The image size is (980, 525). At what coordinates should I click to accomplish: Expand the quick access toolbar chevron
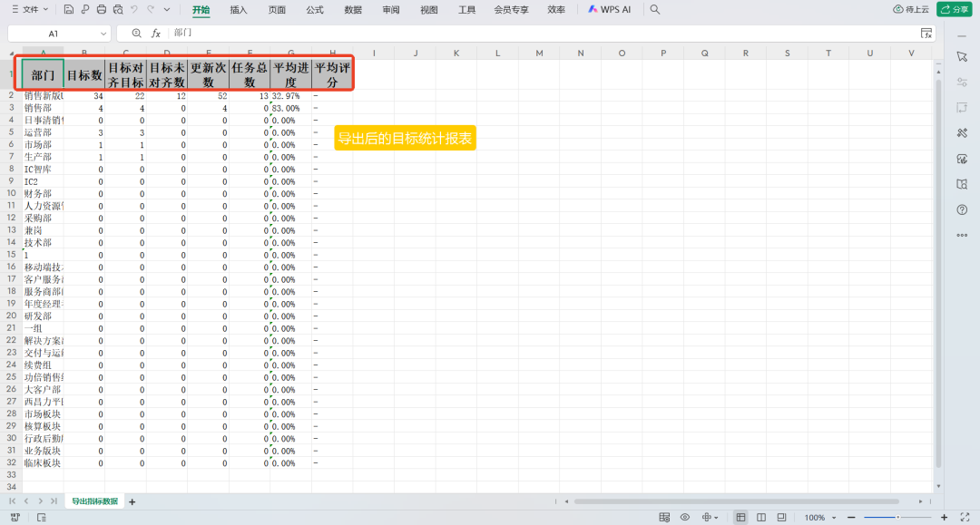coord(167,9)
